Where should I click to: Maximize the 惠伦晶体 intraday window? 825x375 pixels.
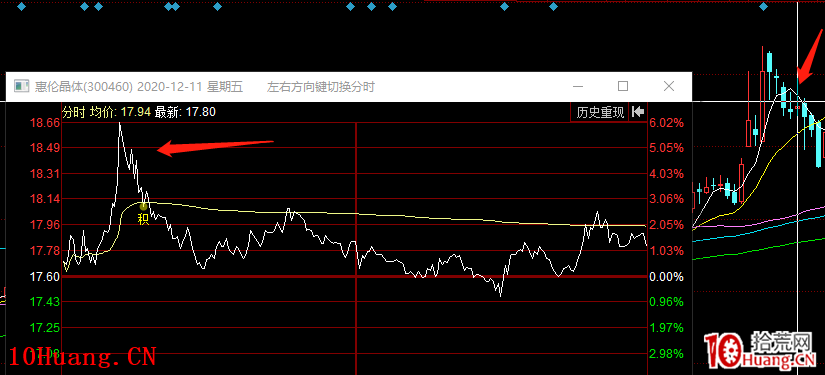pos(623,86)
